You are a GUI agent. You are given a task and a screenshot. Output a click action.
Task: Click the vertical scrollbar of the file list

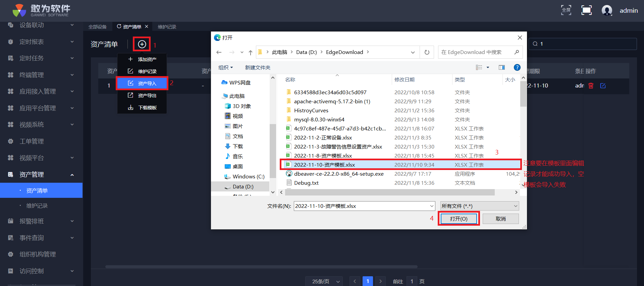tap(523, 94)
